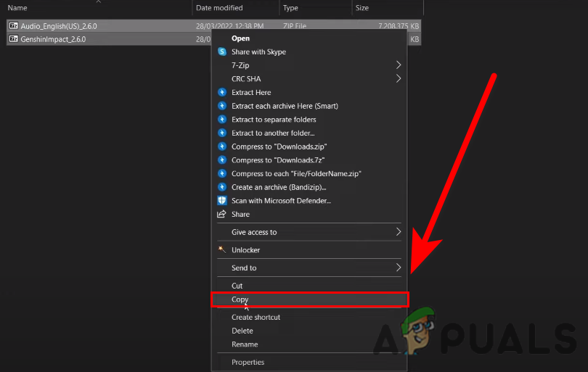The image size is (588, 372).
Task: Click the ZIP File type cell
Action: click(x=295, y=26)
